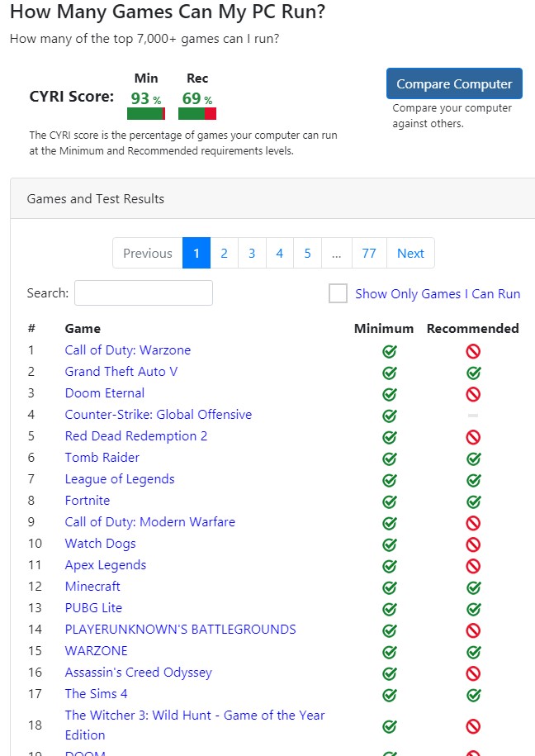
Task: Click Red Dead Redemption 2 recommended fail icon
Action: click(x=473, y=437)
